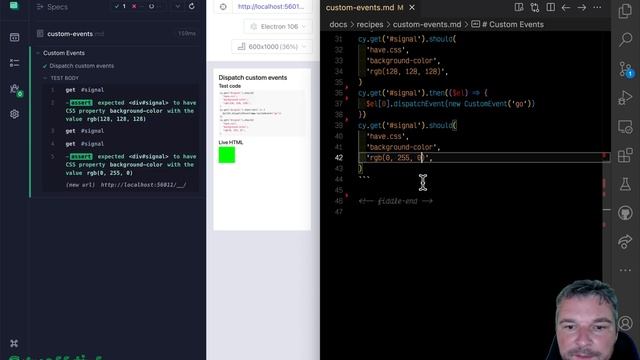Select assert rgb(128, 128, 128) log entry
Screen dimensions: 640x360
(x=120, y=111)
